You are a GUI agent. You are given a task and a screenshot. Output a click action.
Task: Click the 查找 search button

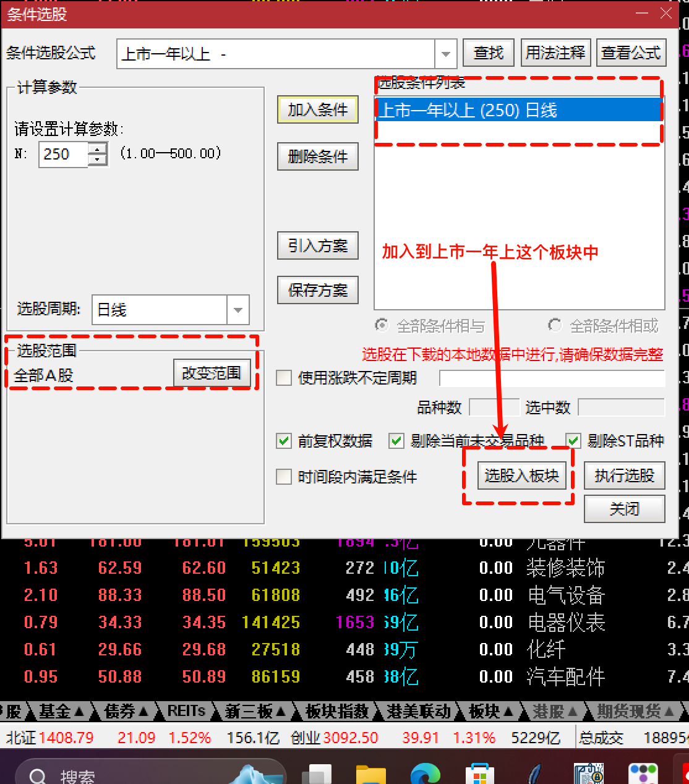point(488,53)
